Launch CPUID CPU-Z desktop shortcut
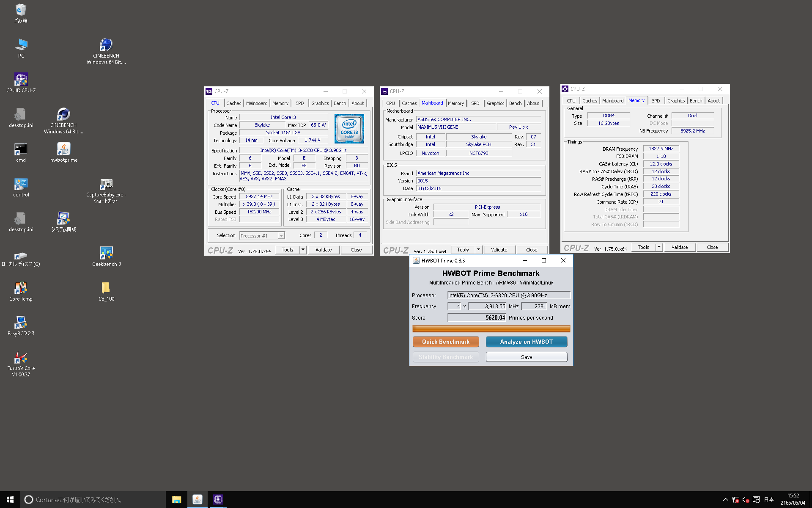Image resolution: width=812 pixels, height=508 pixels. [x=21, y=83]
